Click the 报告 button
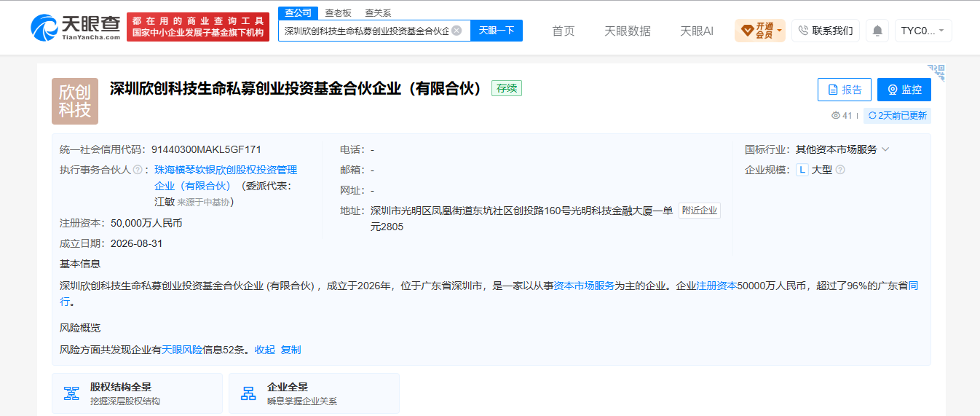The width and height of the screenshot is (980, 416). coord(845,90)
